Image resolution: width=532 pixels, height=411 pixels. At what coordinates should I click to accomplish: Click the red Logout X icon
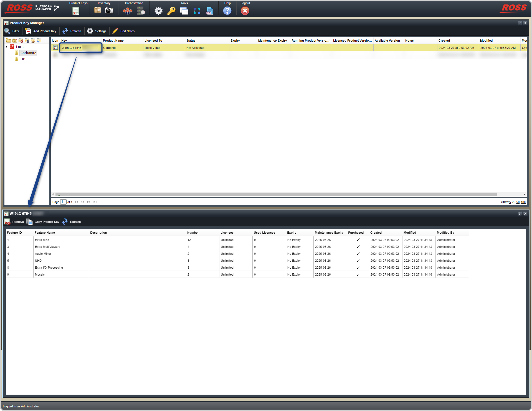pos(245,11)
